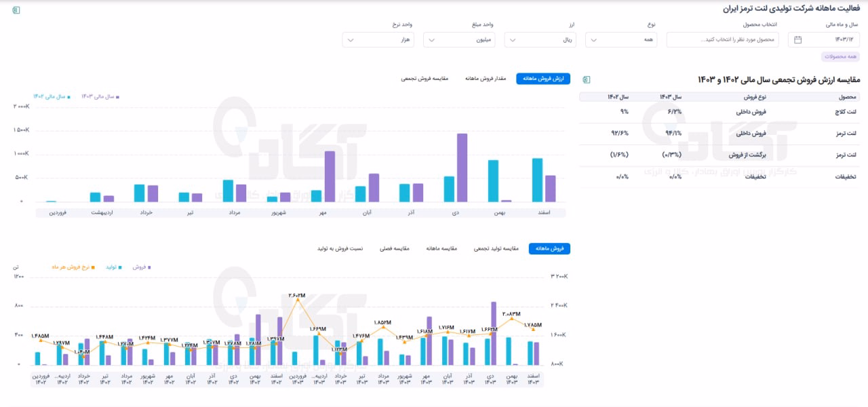The height and width of the screenshot is (407, 868).
Task: Click the محصول column header
Action: (x=848, y=97)
